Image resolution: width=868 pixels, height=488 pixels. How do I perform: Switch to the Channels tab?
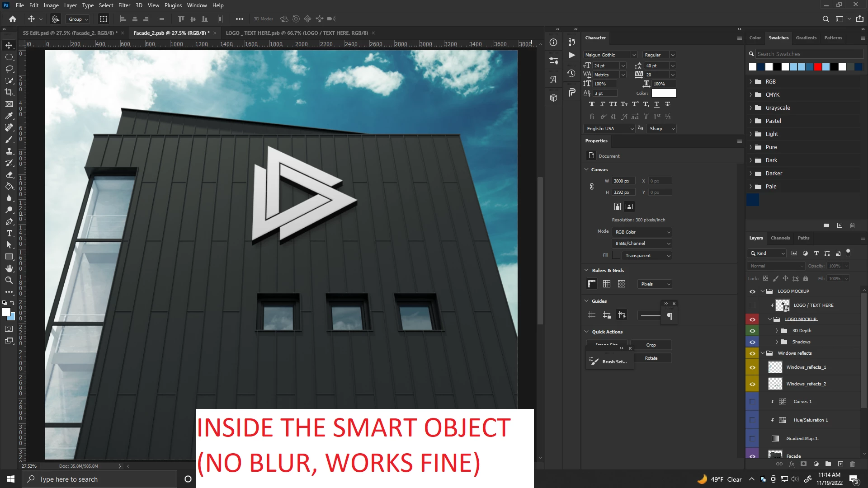click(x=780, y=238)
